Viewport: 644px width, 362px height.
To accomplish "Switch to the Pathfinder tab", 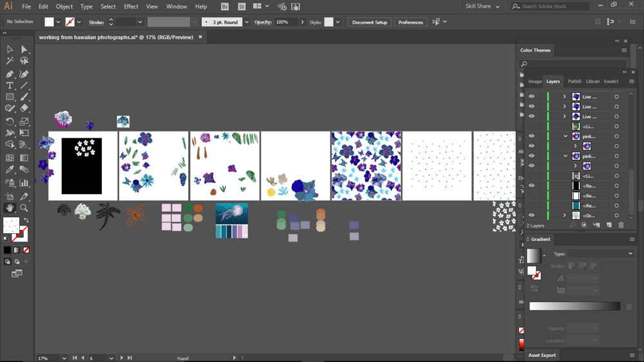I will pos(574,81).
